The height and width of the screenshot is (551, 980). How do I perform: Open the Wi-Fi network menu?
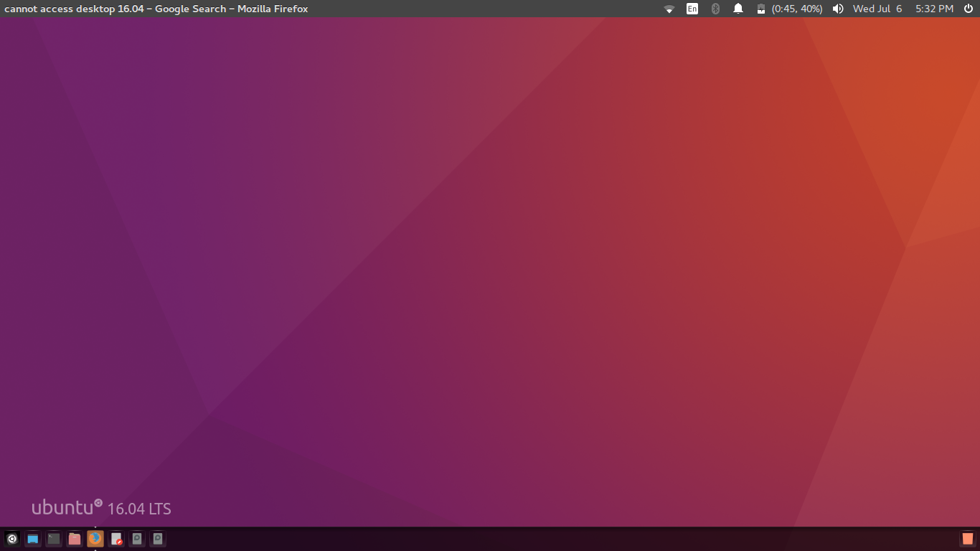[669, 9]
